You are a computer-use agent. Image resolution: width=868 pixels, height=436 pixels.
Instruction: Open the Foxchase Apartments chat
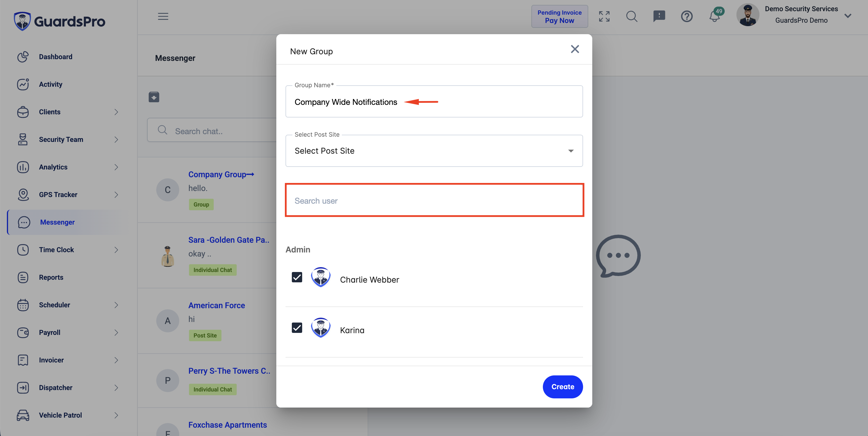tap(227, 425)
